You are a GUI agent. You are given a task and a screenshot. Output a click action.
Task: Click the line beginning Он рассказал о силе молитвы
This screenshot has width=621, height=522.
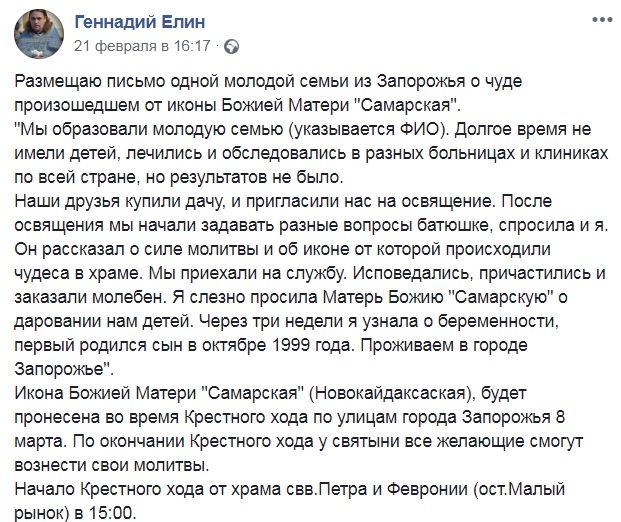point(283,250)
